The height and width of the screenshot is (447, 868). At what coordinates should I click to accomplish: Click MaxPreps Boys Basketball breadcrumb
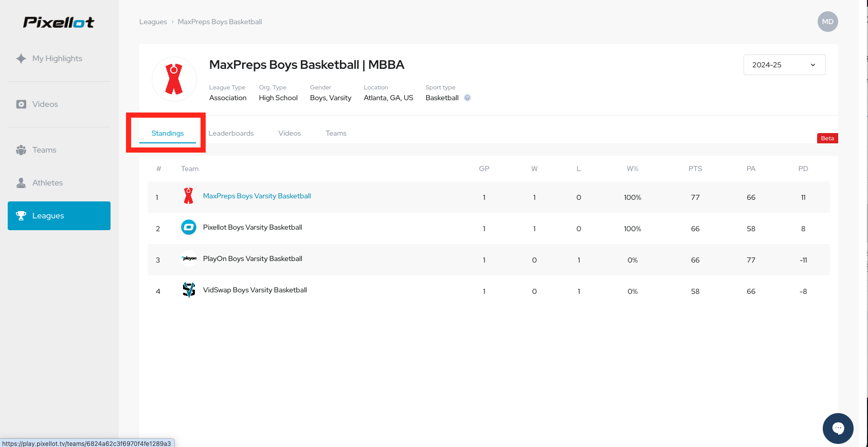point(220,22)
